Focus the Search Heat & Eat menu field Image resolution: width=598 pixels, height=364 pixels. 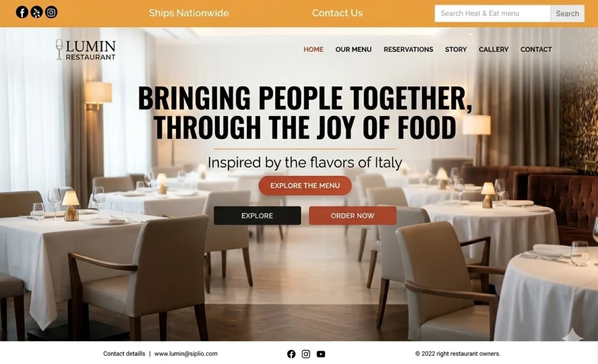(492, 13)
